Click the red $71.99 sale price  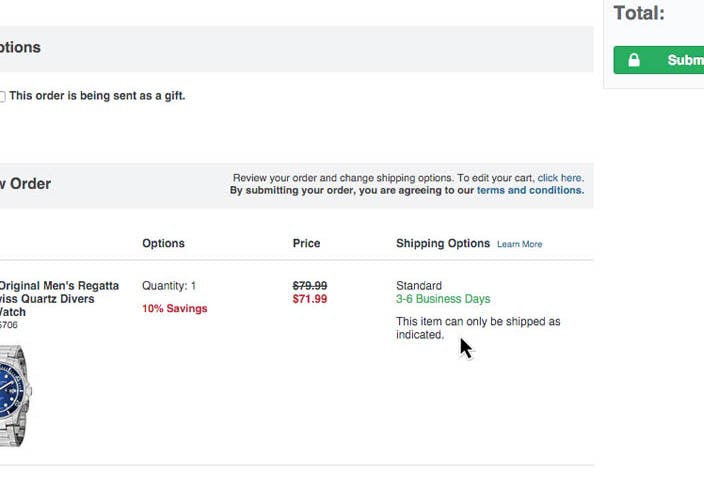(x=309, y=299)
